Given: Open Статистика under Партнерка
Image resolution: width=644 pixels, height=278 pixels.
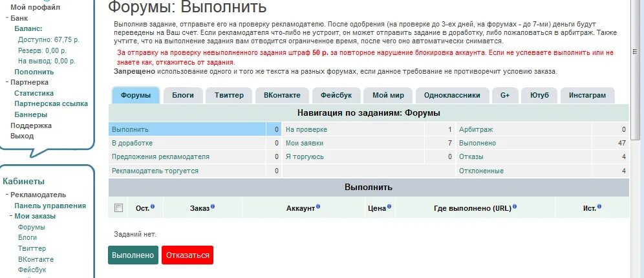Looking at the screenshot, I should (34, 93).
